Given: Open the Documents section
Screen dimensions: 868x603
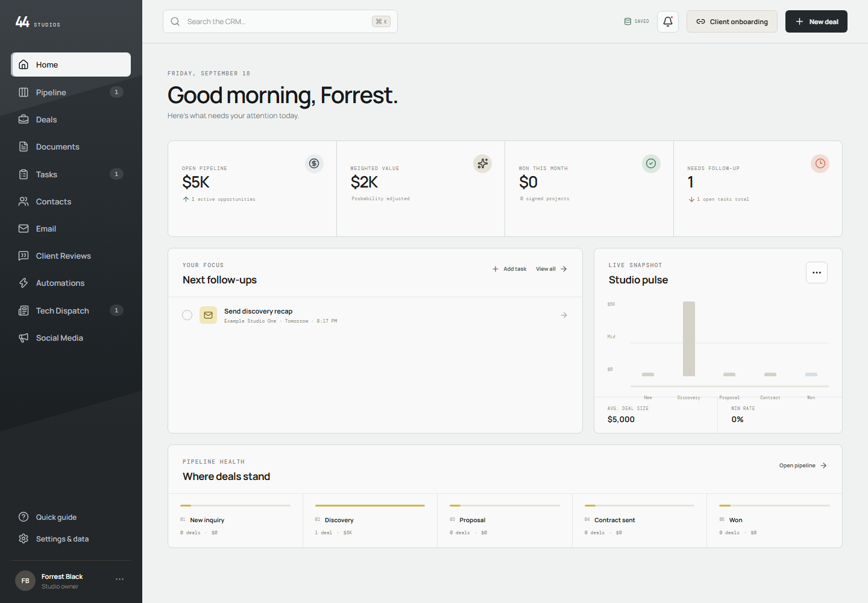Looking at the screenshot, I should pyautogui.click(x=71, y=147).
